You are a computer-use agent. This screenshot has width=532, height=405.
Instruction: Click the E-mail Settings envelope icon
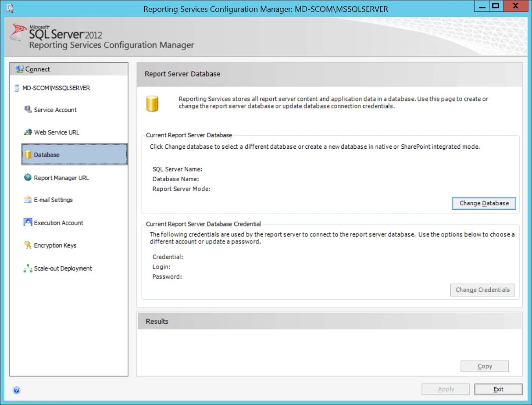pyautogui.click(x=28, y=200)
